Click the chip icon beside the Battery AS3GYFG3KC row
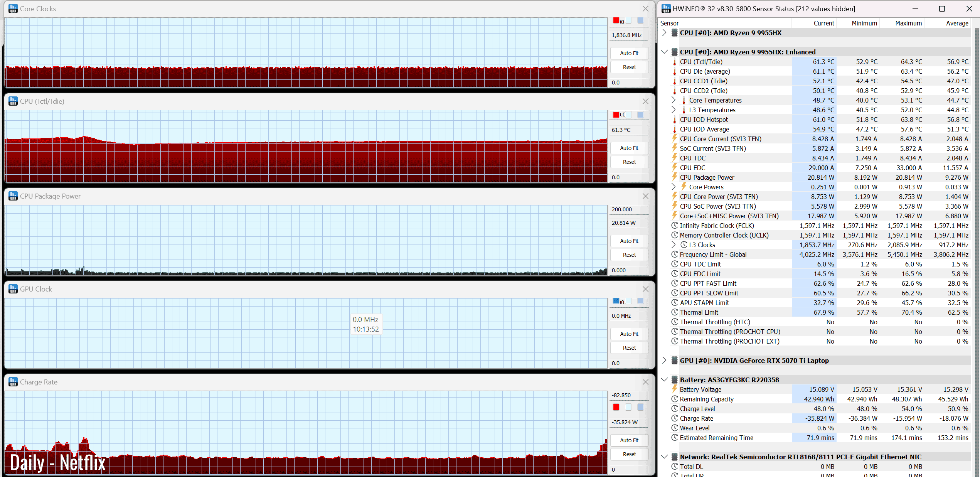 (x=674, y=379)
